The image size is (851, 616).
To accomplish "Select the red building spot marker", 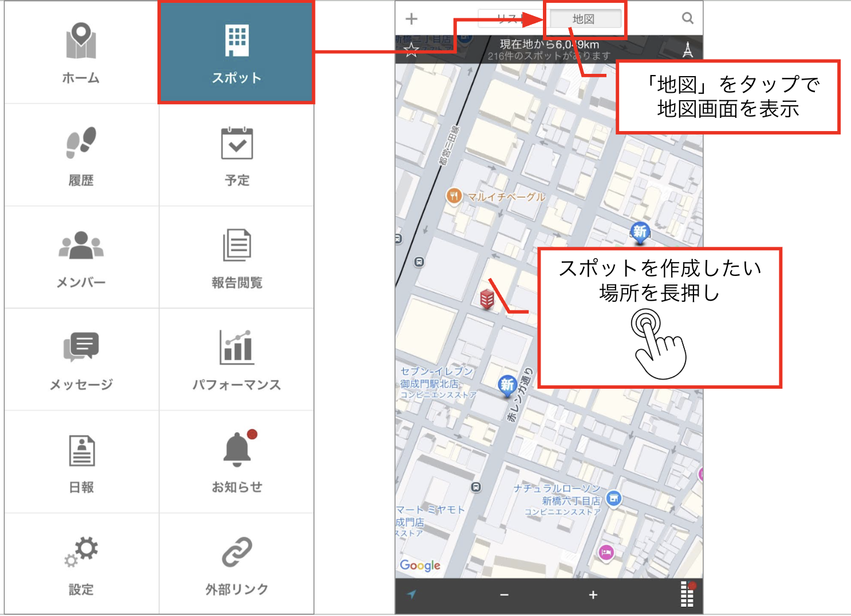I will click(x=487, y=299).
